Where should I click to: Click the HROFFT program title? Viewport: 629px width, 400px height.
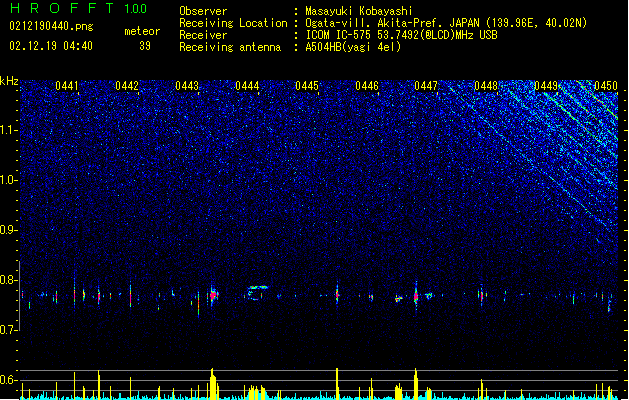coord(61,8)
